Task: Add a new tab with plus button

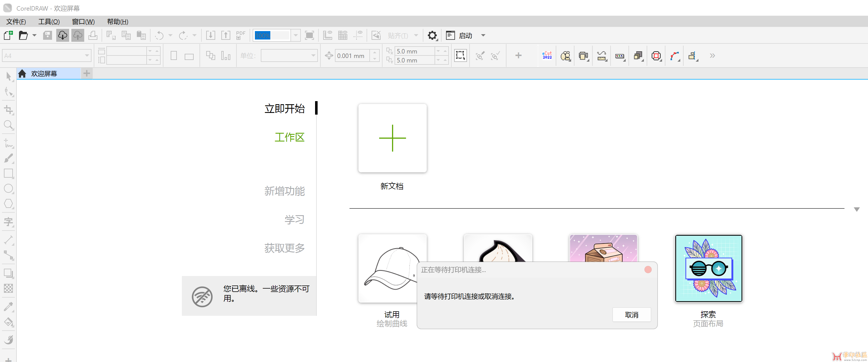Action: 86,73
